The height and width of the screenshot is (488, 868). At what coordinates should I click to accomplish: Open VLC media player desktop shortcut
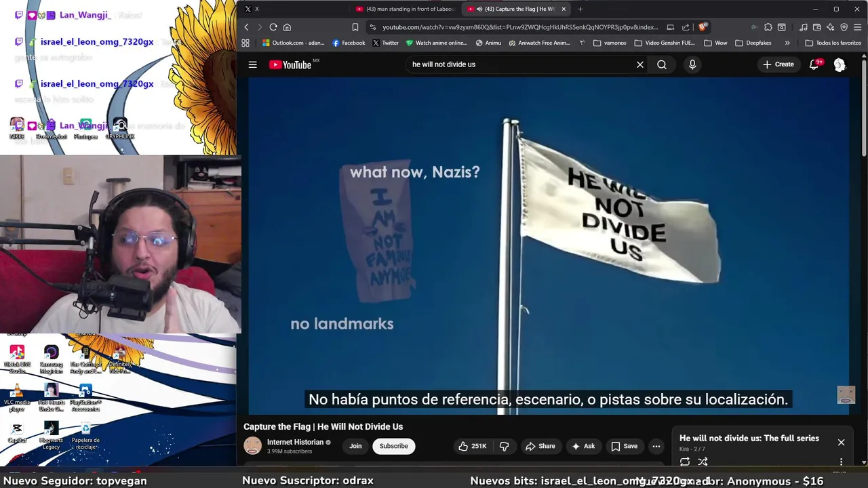pyautogui.click(x=17, y=398)
